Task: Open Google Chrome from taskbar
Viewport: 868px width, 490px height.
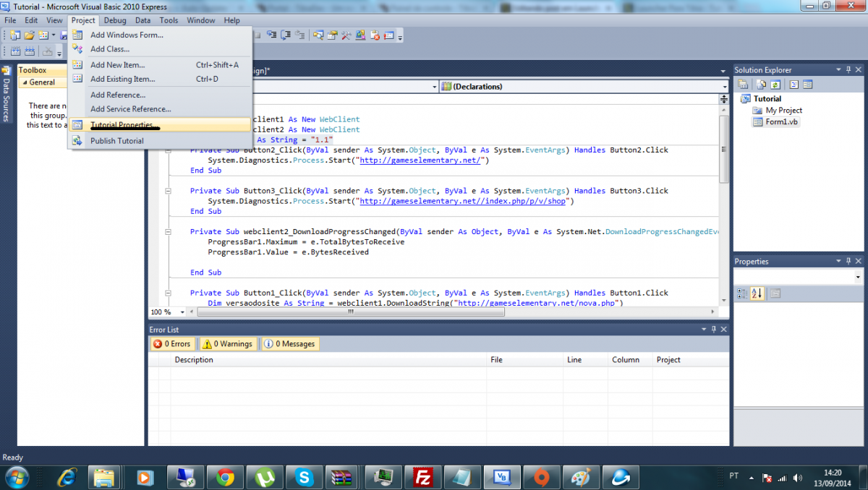Action: click(x=225, y=477)
